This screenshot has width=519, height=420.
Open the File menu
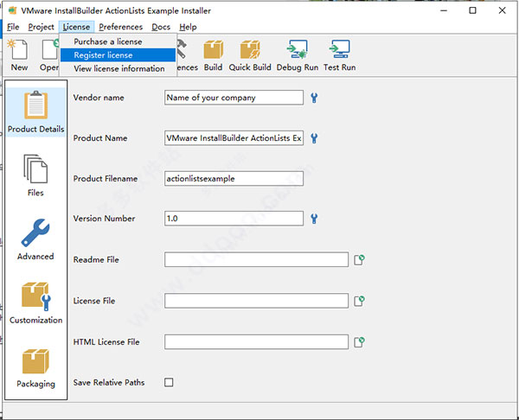(13, 27)
